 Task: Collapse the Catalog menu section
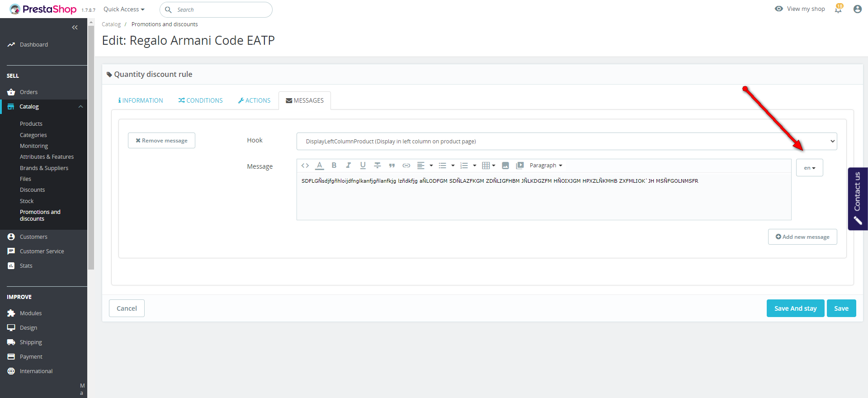coord(81,107)
